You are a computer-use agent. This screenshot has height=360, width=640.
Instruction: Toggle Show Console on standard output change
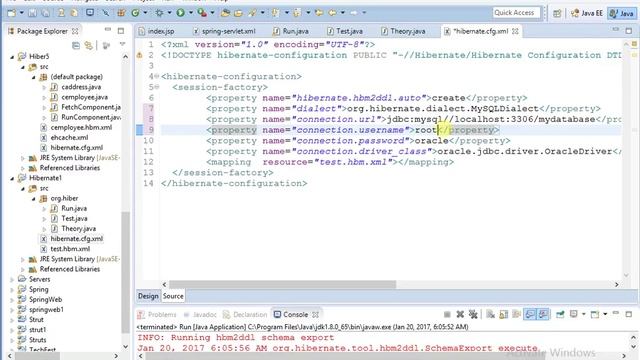[x=530, y=314]
